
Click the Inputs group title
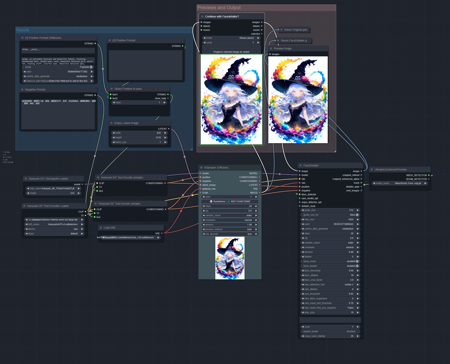(23, 30)
